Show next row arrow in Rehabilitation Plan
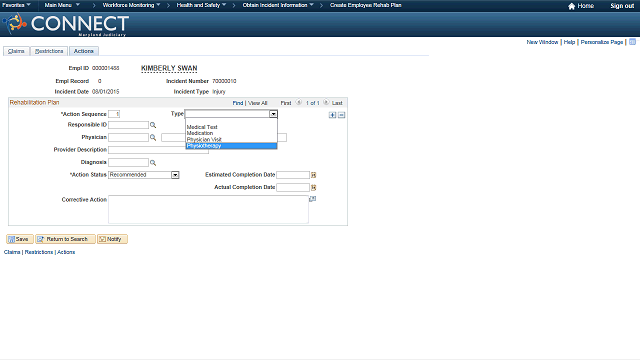640x360 pixels. (x=326, y=102)
